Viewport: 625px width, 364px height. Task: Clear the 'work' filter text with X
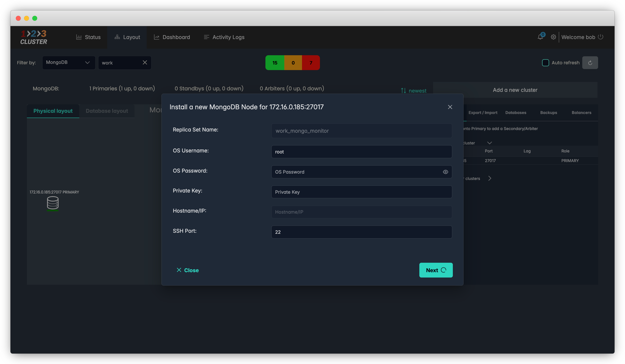145,62
